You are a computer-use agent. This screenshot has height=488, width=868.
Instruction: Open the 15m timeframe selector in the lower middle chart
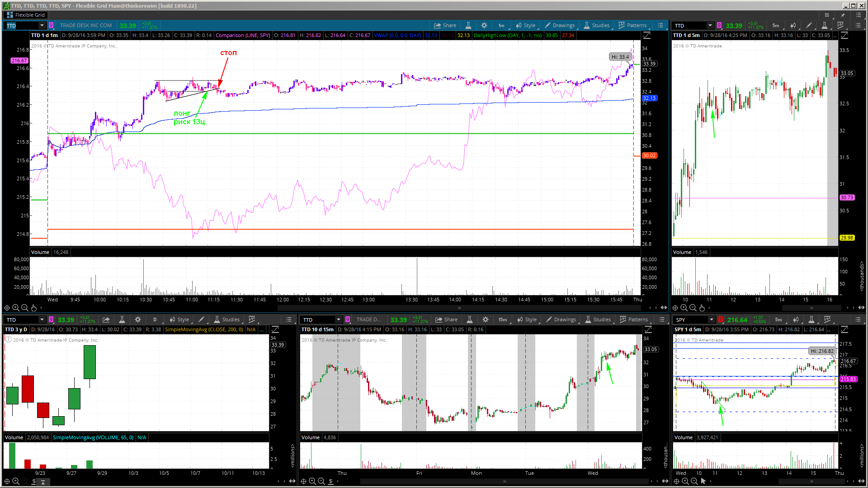(x=503, y=319)
